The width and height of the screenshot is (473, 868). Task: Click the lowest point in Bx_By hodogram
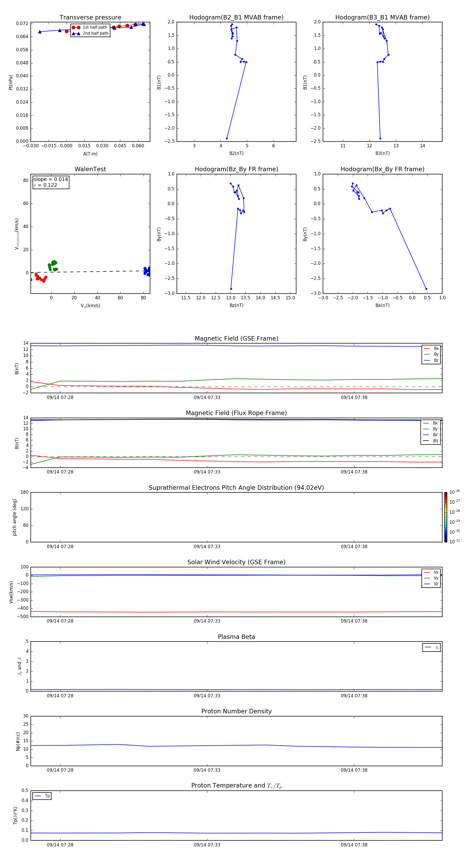tap(426, 289)
